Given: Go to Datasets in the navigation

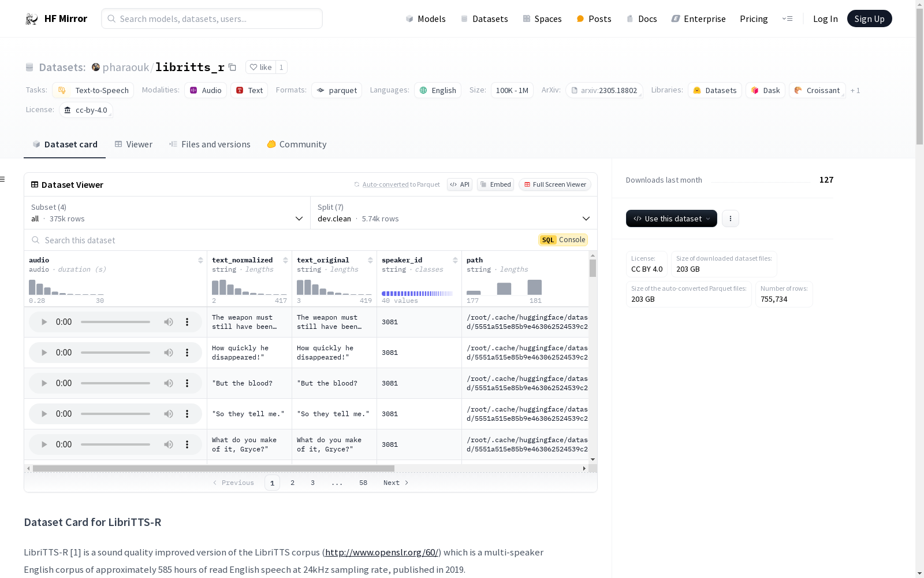Looking at the screenshot, I should (484, 18).
